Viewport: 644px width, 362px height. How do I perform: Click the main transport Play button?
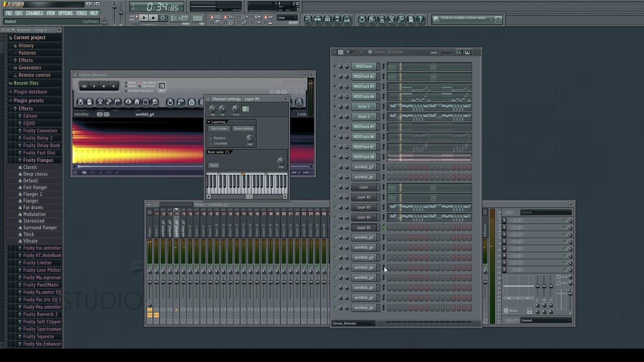point(143,18)
